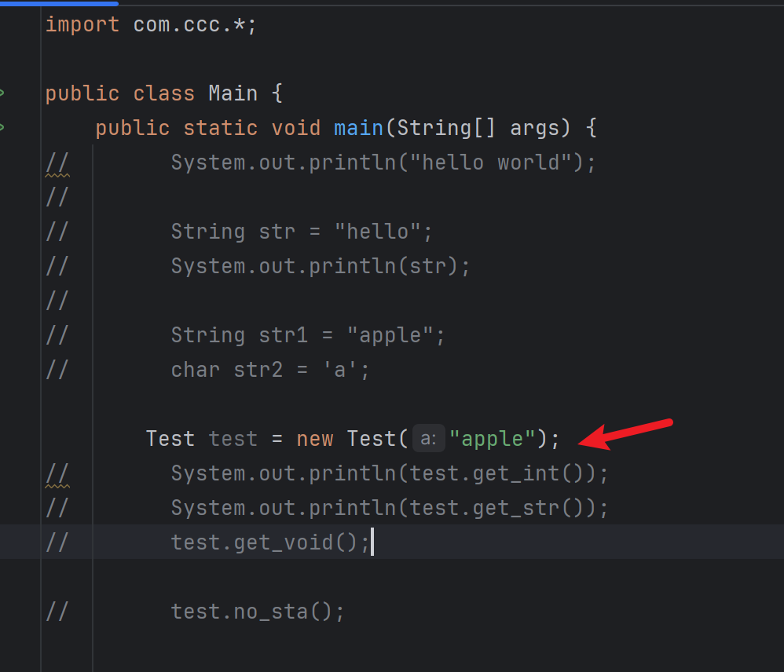The height and width of the screenshot is (672, 784).
Task: Click the 'static' keyword in main signature
Action: coord(220,128)
